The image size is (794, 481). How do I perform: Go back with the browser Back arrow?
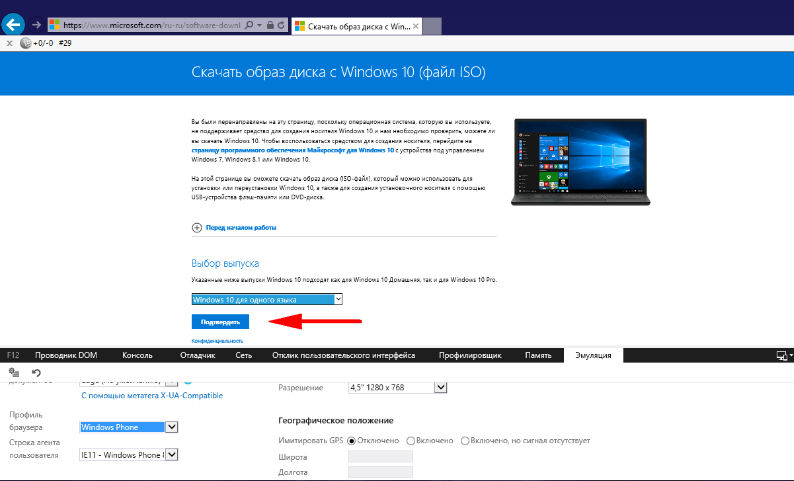tap(13, 24)
